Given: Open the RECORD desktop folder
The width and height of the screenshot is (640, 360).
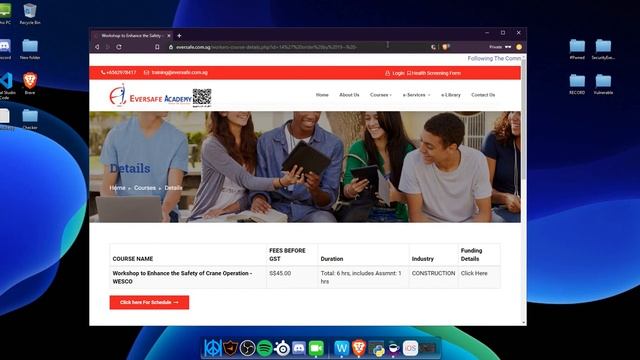Looking at the screenshot, I should point(577,84).
